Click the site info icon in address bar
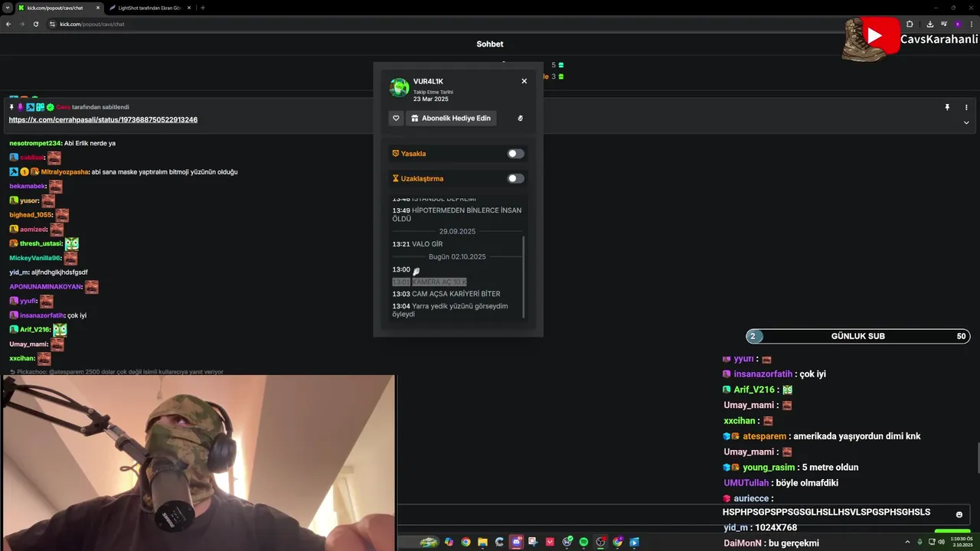This screenshot has width=980, height=551. coord(53,24)
